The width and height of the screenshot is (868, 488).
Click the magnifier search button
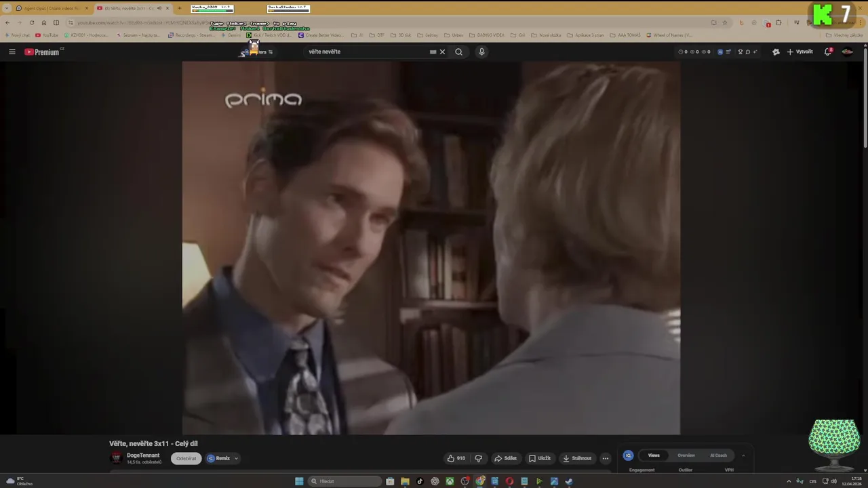tap(458, 52)
